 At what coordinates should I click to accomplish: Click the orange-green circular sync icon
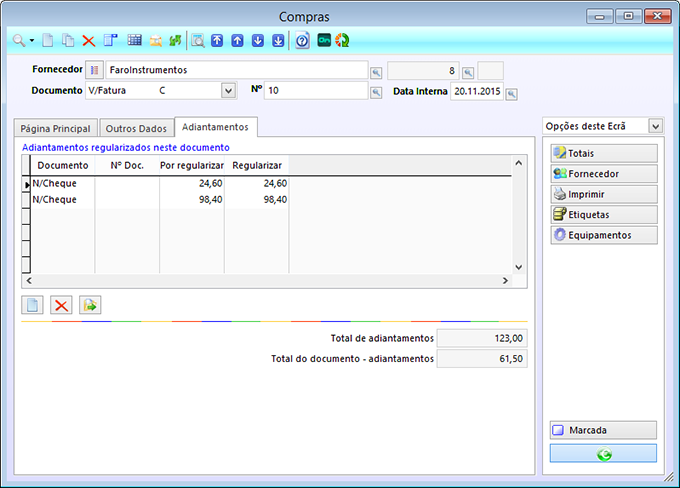pos(342,41)
